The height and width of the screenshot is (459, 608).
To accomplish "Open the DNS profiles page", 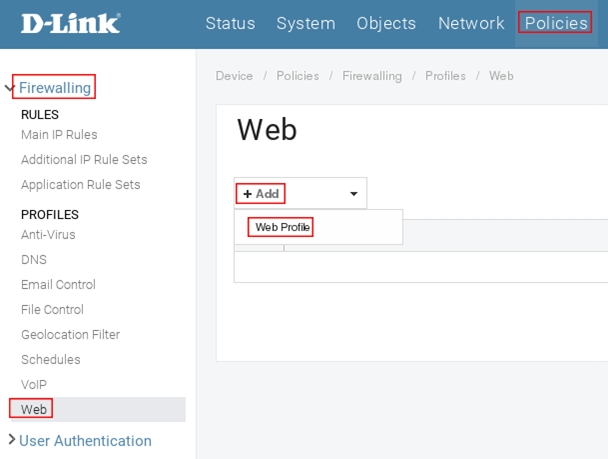I will 33,260.
